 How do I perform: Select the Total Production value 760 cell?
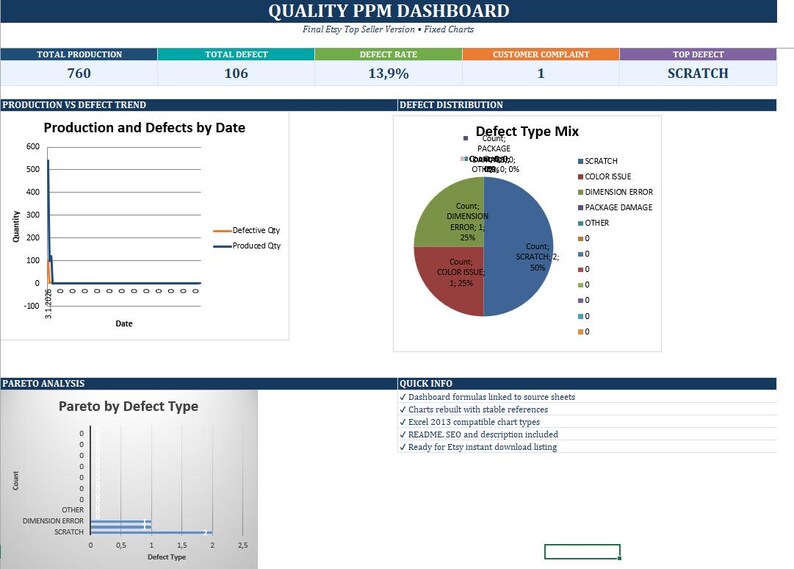79,73
